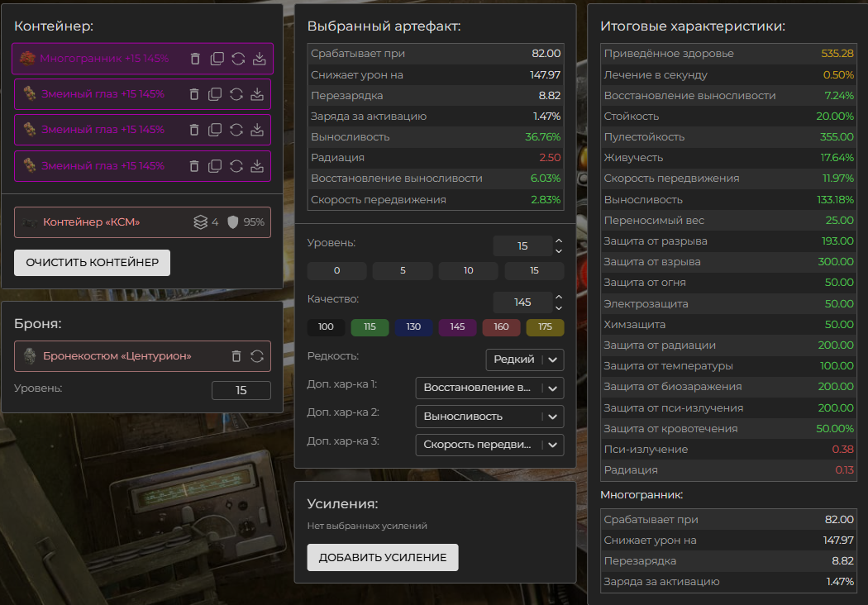Open the Доп. хар-ка 2 Выносливость dropdown
868x605 pixels.
pos(489,417)
